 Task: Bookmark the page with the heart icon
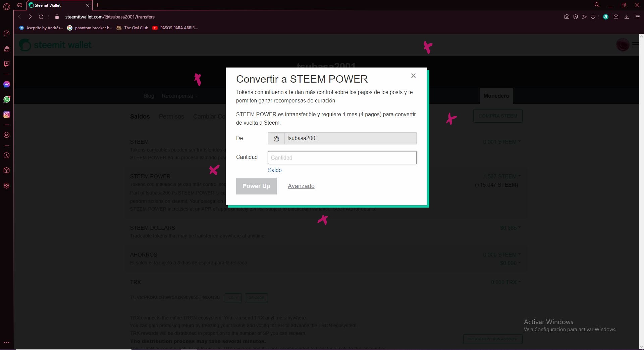[593, 17]
